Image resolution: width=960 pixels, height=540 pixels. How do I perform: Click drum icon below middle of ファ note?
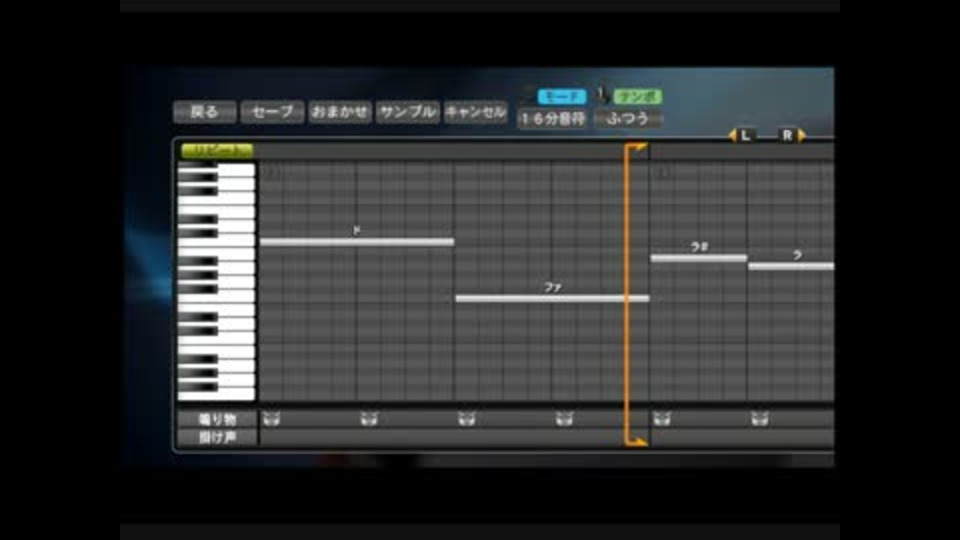564,419
